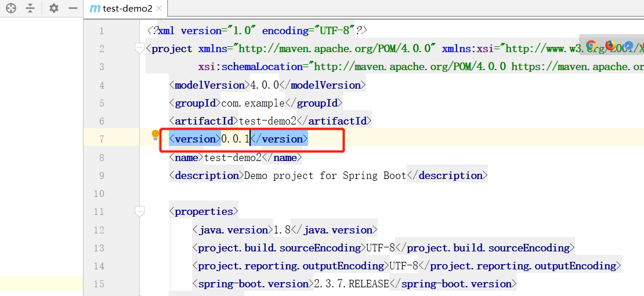Click the opening properties tag

[x=204, y=211]
